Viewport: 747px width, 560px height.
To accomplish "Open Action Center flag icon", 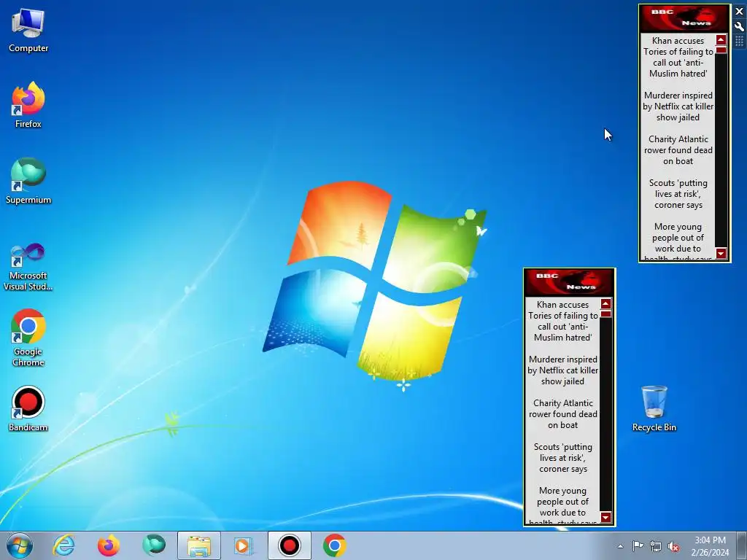I will [638, 546].
